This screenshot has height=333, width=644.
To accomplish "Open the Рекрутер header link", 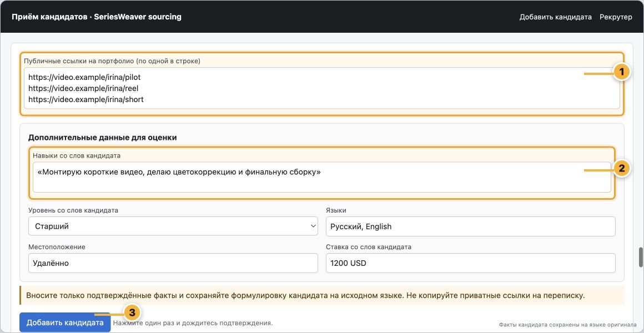I will (616, 17).
